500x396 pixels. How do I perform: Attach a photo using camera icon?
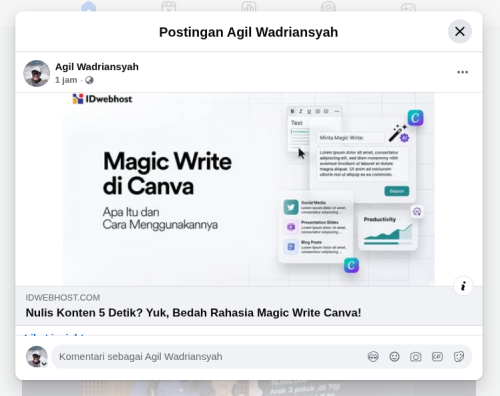pos(416,357)
